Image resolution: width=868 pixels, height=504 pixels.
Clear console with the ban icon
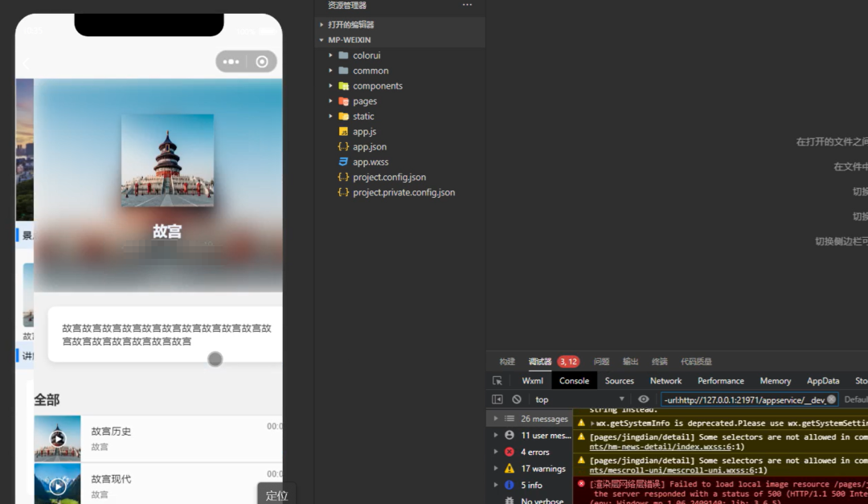pos(517,400)
